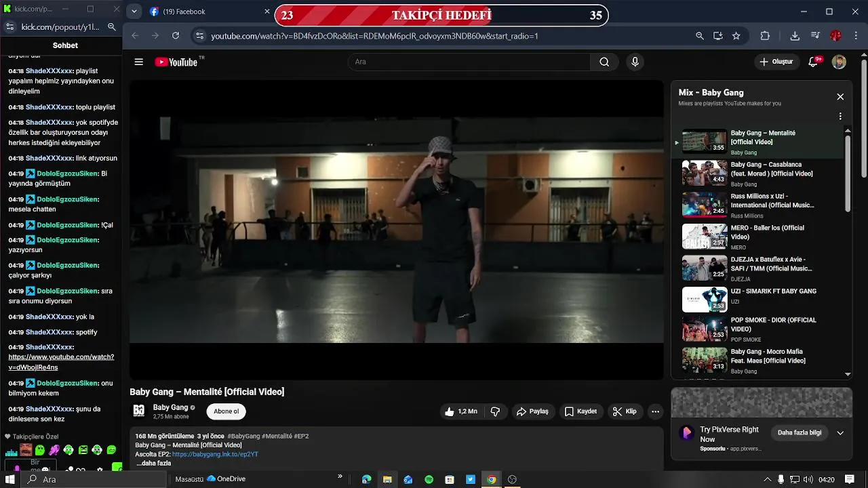
Task: Click the scroll-down arrow of the playlist panel
Action: tap(848, 374)
